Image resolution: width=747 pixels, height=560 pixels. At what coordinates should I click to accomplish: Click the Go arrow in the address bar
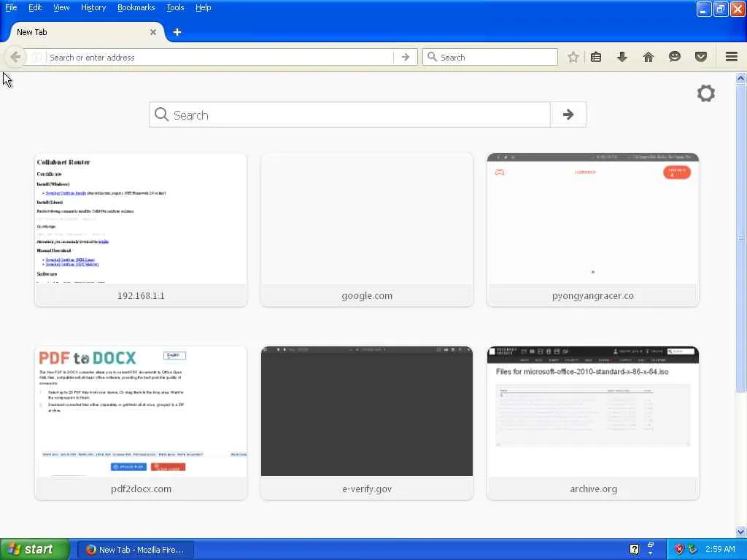tap(406, 57)
